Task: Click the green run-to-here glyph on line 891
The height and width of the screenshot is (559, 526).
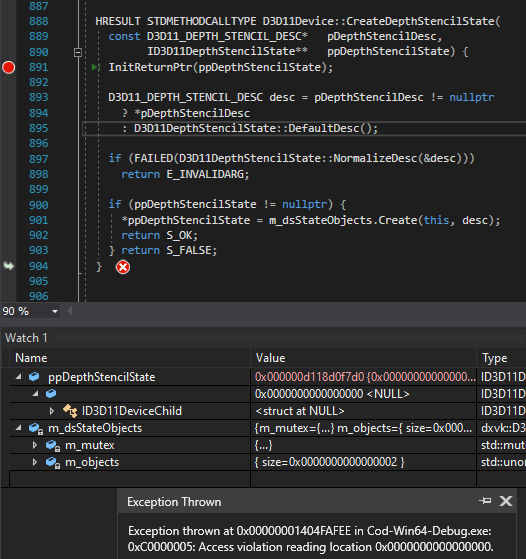Action: tap(96, 67)
